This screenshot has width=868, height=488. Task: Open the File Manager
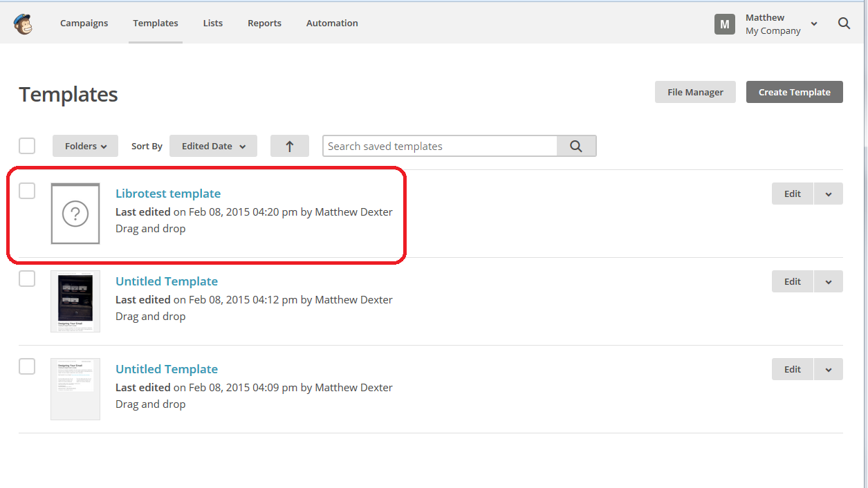(x=695, y=92)
